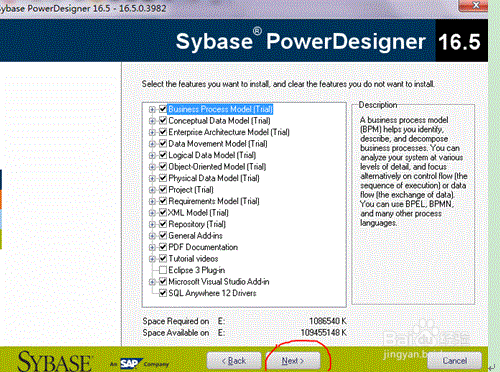Expand General Add-ins tree node

152,236
